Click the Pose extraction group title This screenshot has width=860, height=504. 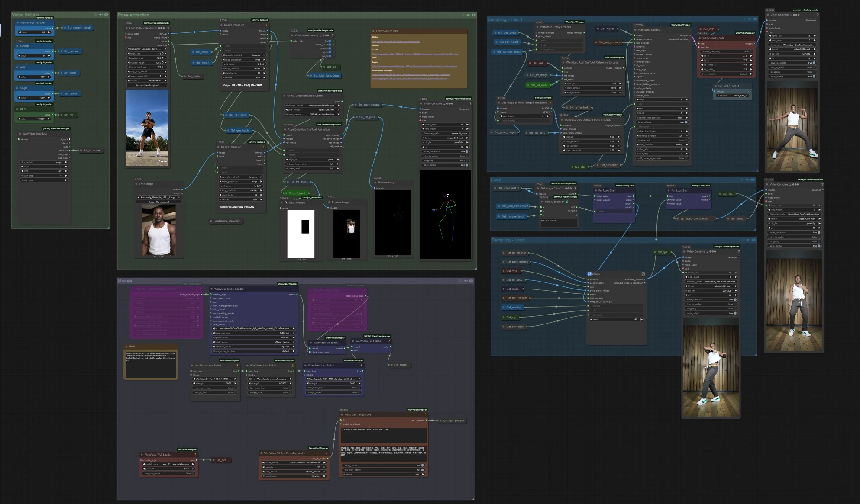coord(133,15)
